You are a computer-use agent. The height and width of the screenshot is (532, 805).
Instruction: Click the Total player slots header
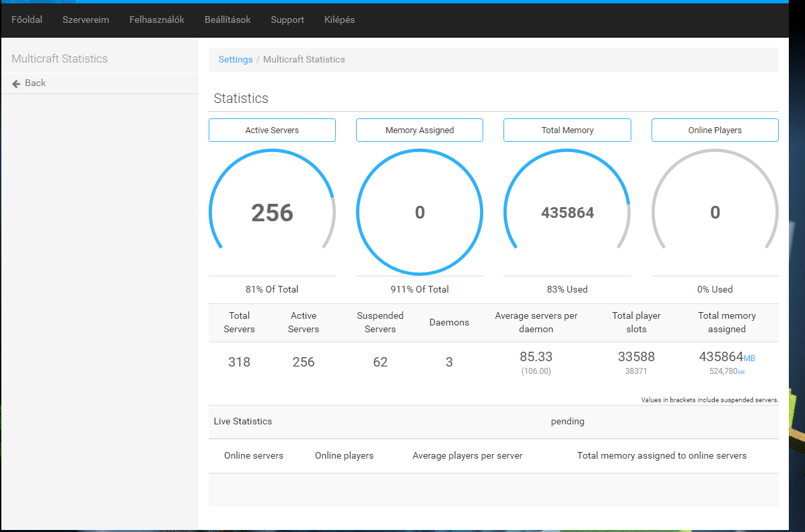[636, 322]
